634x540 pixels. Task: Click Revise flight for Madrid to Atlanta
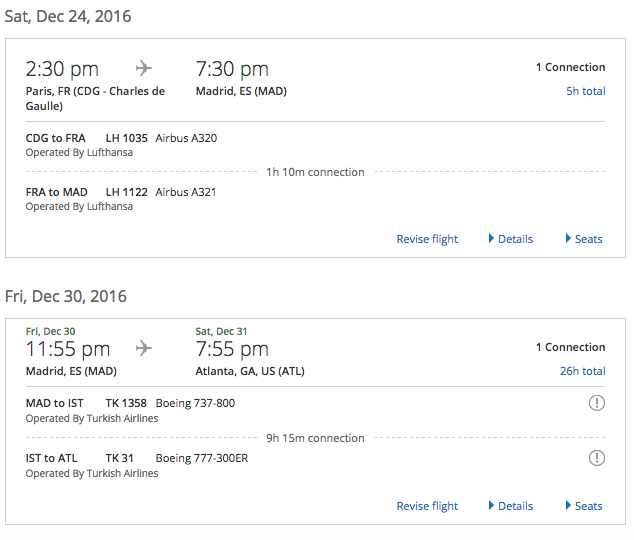427,506
